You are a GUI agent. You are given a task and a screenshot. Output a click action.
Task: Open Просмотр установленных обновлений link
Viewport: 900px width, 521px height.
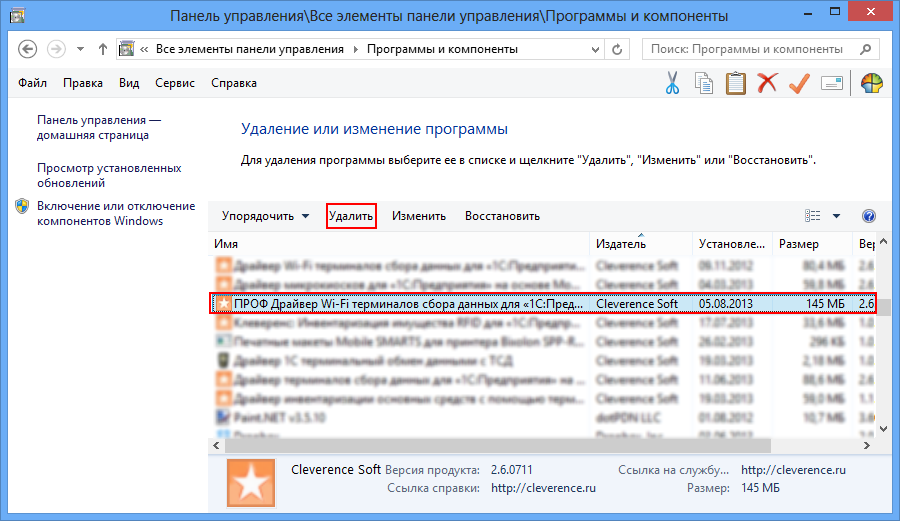pos(109,176)
